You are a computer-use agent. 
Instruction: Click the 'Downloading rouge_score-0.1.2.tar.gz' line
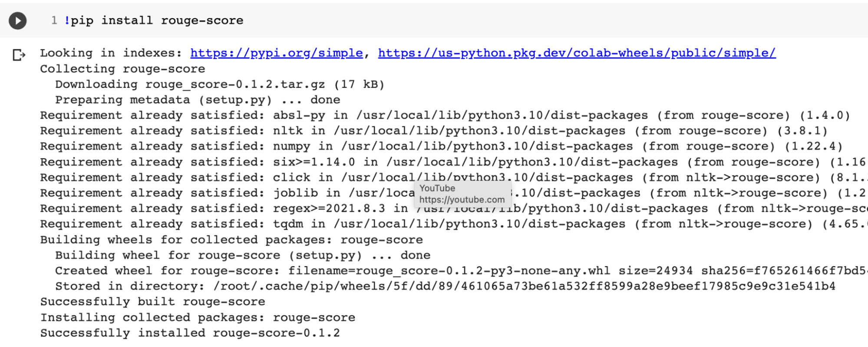click(x=219, y=84)
